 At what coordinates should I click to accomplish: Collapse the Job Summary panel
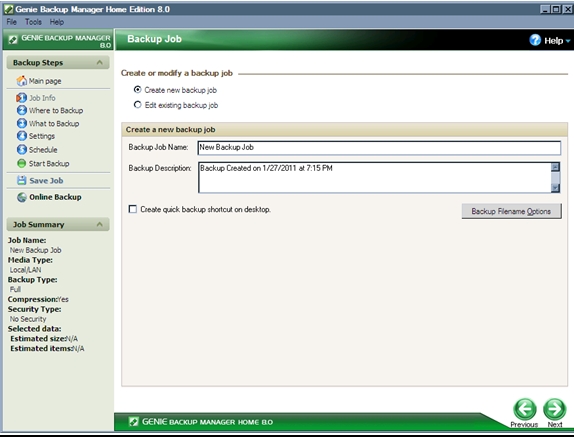100,224
